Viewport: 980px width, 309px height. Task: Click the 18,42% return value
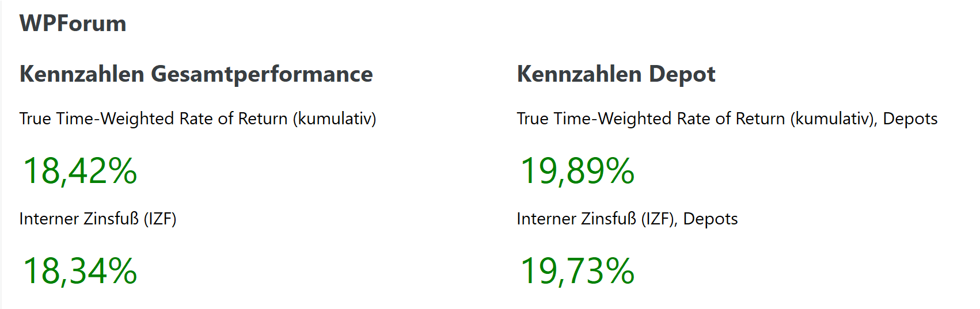coord(79,171)
